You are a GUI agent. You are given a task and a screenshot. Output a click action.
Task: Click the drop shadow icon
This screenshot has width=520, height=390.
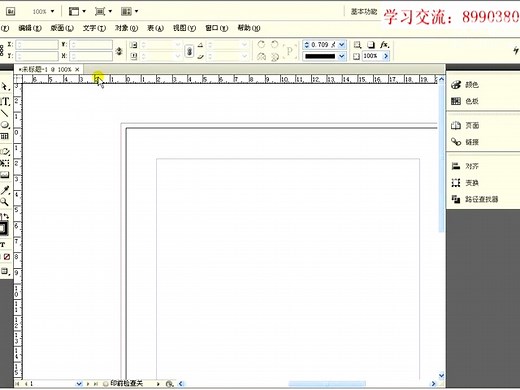pyautogui.click(x=371, y=45)
